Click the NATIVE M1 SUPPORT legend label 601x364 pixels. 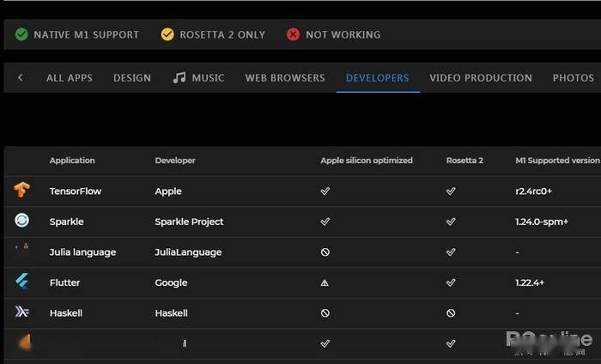(x=86, y=34)
